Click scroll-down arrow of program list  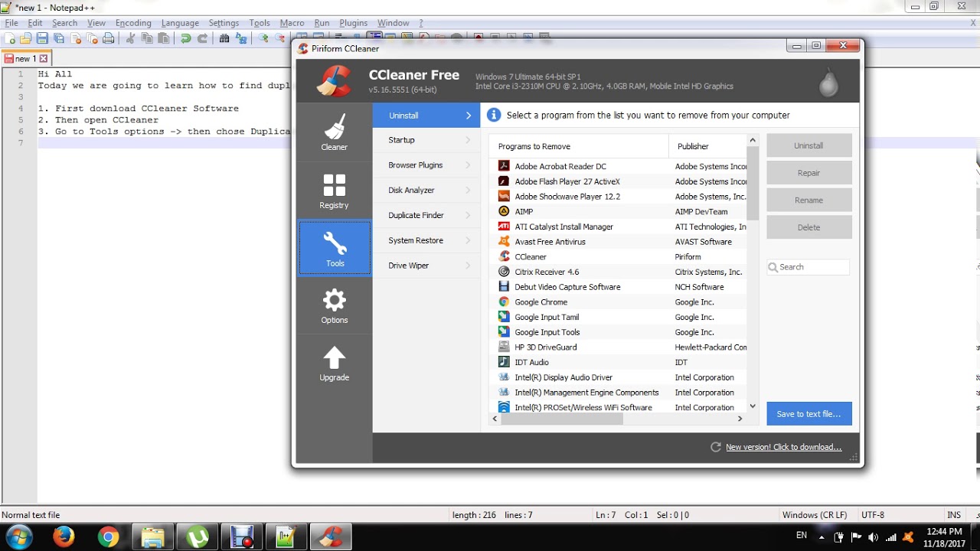(753, 406)
